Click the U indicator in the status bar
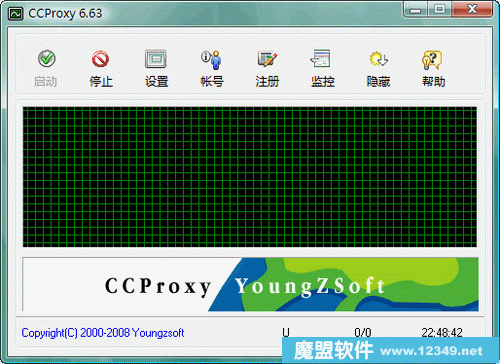Image resolution: width=500 pixels, height=364 pixels. coord(286,332)
